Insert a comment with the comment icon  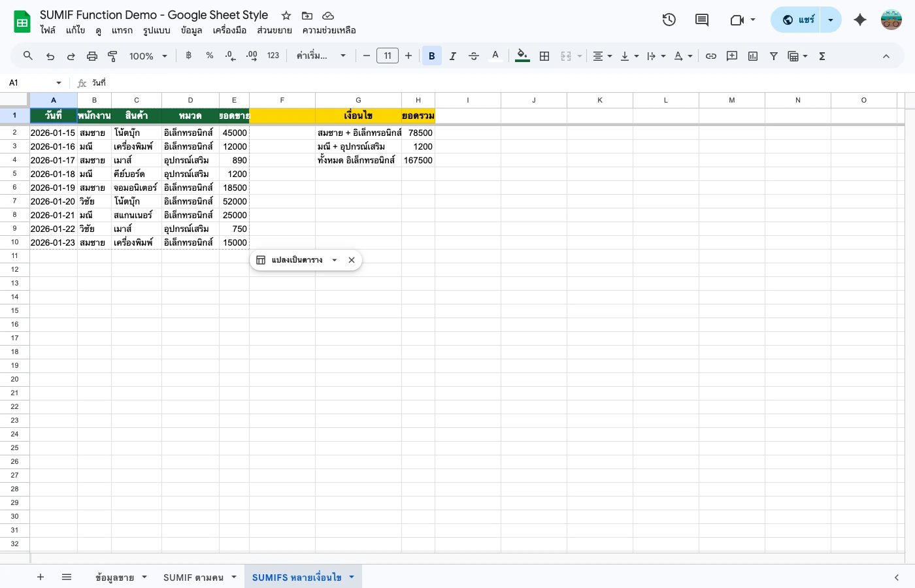coord(702,20)
